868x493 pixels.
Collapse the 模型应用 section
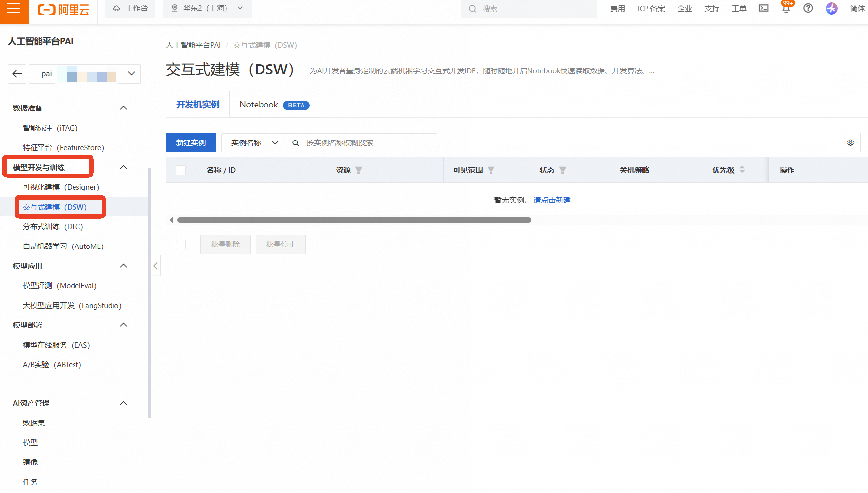[x=124, y=266]
